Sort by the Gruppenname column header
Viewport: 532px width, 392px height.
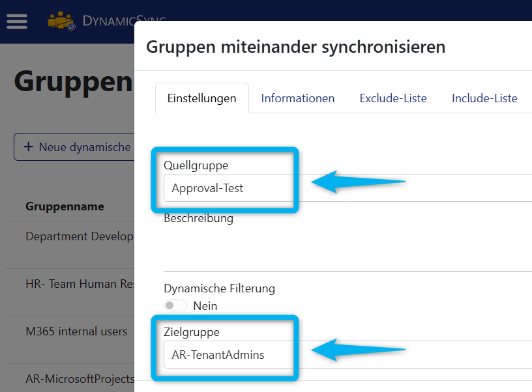coord(65,206)
